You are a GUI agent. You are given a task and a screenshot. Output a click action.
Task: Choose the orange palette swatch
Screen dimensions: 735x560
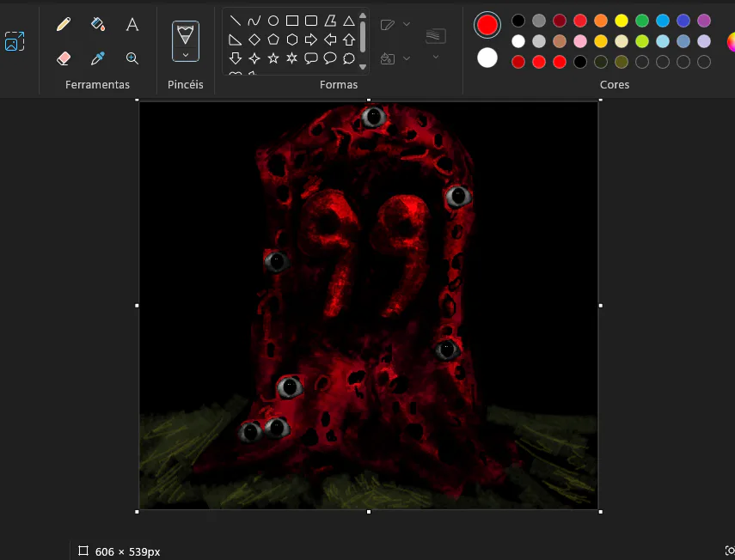tap(601, 21)
